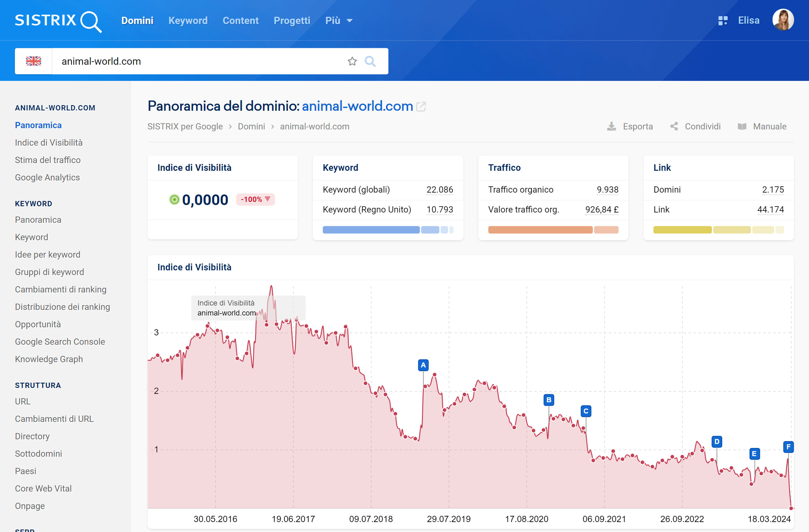
Task: Click the Traffico organico value 9.938
Action: tap(607, 190)
